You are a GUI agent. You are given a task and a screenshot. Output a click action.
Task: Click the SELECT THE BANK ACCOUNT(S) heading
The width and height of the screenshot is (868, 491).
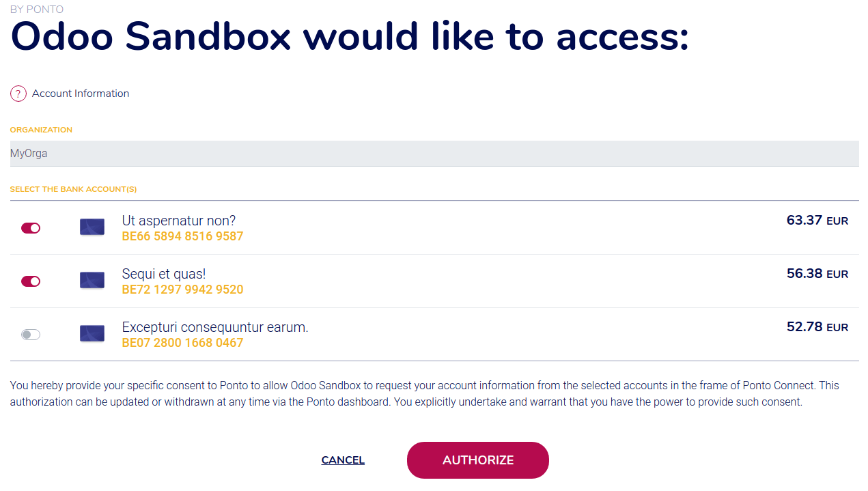(73, 189)
